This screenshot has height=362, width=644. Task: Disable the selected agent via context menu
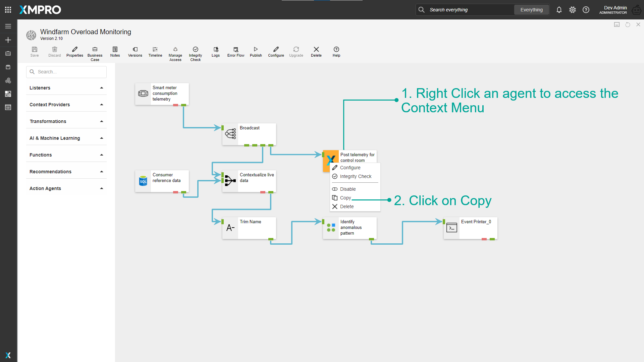(347, 189)
